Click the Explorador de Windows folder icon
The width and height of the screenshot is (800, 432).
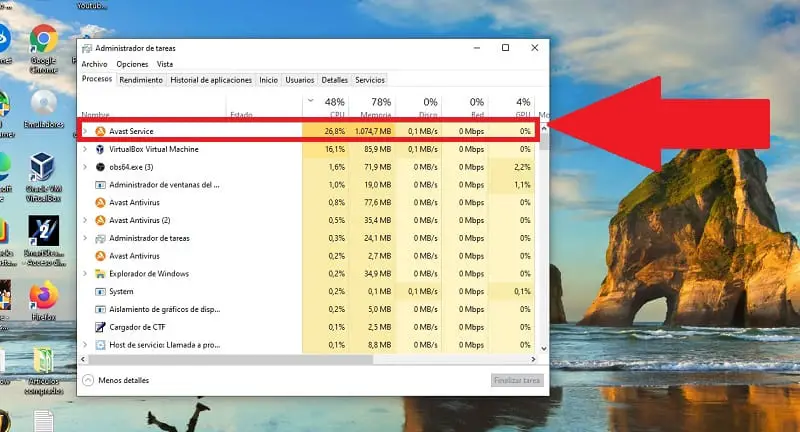point(101,274)
